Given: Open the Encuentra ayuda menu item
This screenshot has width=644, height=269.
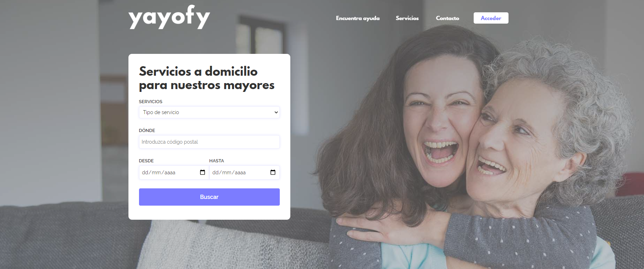Looking at the screenshot, I should [x=358, y=18].
